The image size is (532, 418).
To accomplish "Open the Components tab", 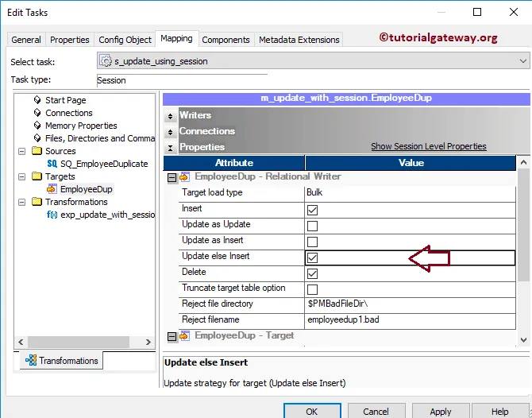I will [226, 40].
